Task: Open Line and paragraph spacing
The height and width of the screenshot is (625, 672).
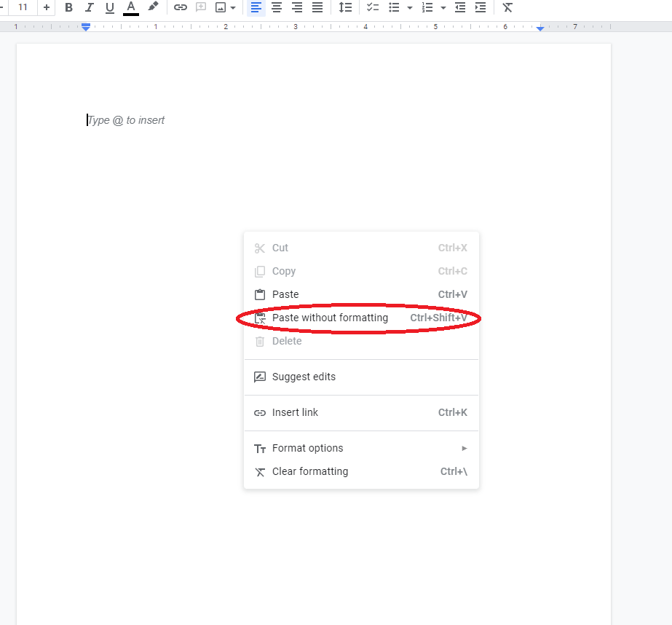Action: pyautogui.click(x=345, y=7)
